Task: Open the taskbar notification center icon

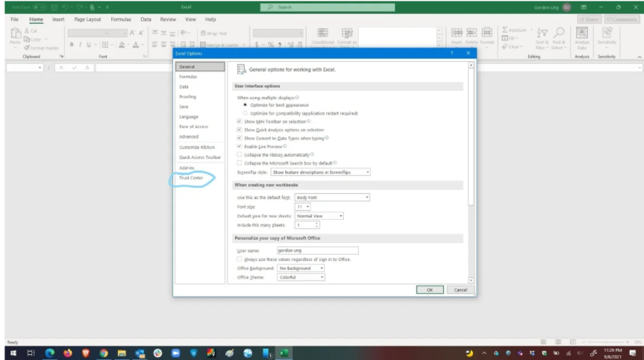Action: [633, 351]
